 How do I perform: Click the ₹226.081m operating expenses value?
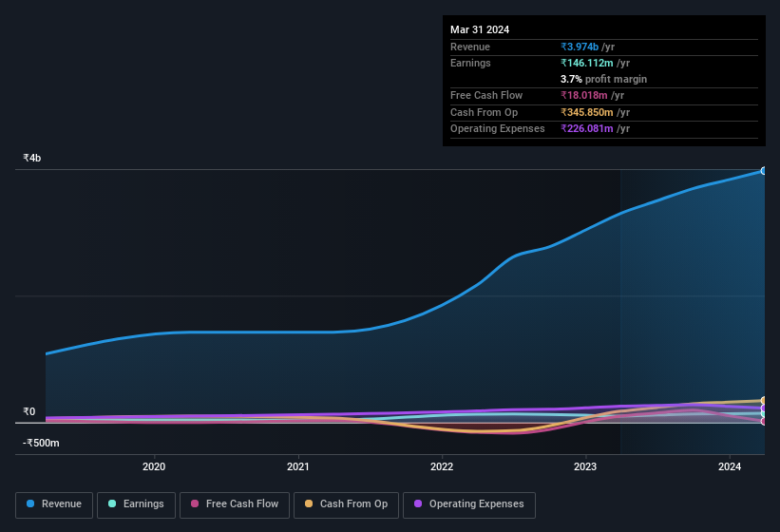click(x=587, y=129)
